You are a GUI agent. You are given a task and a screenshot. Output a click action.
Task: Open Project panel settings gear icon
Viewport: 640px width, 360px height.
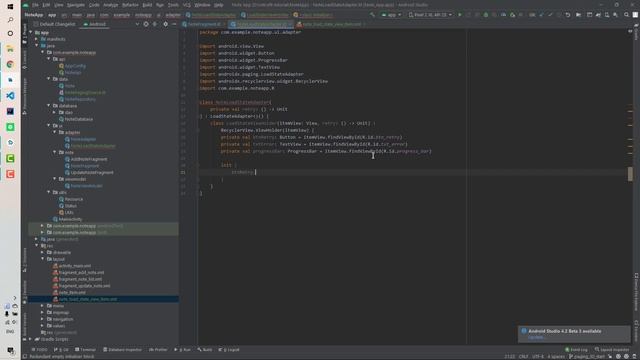click(165, 24)
